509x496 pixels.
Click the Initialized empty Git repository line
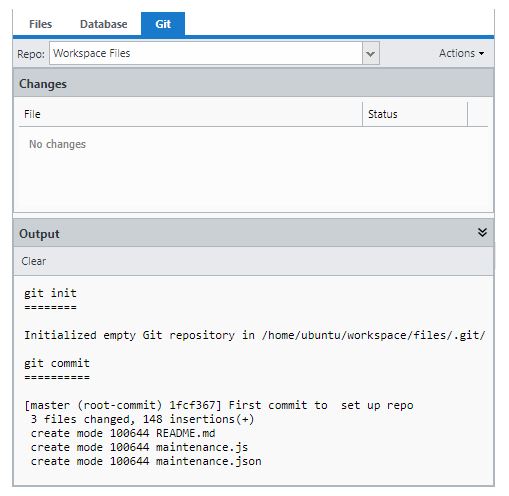coord(255,335)
